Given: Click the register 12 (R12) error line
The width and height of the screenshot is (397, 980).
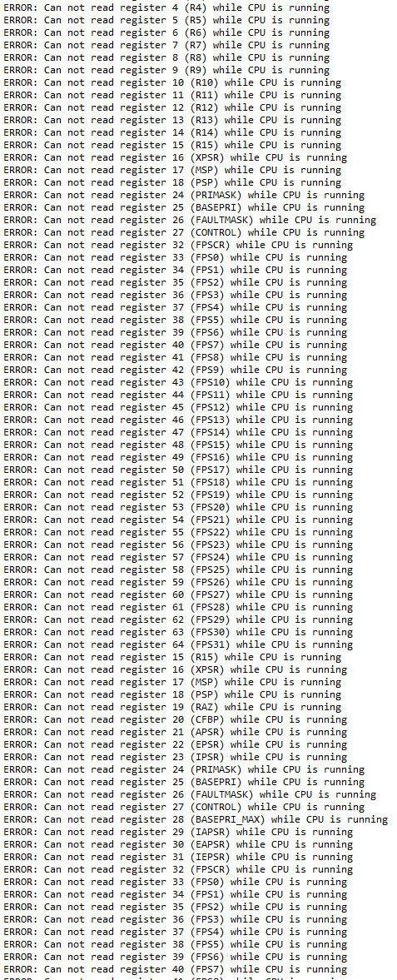Looking at the screenshot, I should coord(172,107).
